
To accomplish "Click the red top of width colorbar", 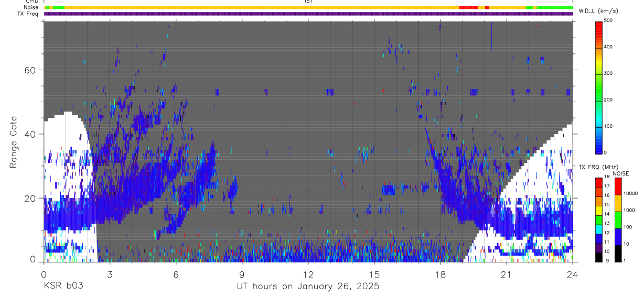I will point(598,24).
